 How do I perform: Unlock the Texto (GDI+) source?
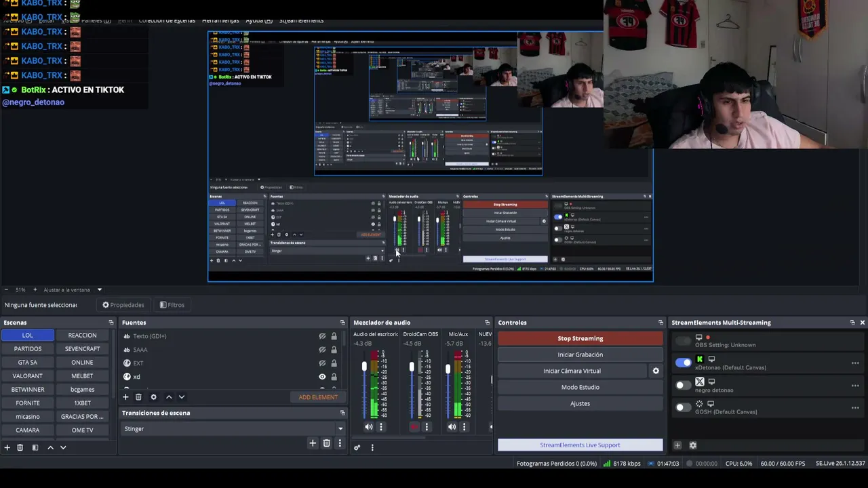334,336
